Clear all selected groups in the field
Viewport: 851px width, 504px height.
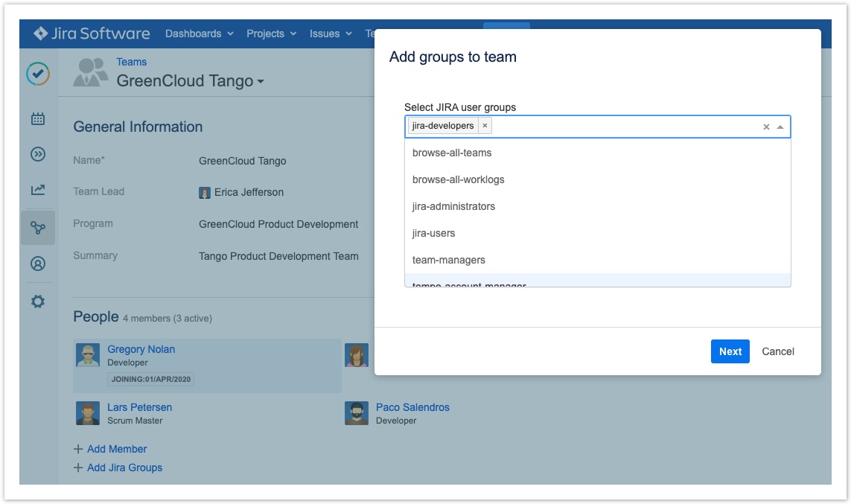pyautogui.click(x=766, y=127)
